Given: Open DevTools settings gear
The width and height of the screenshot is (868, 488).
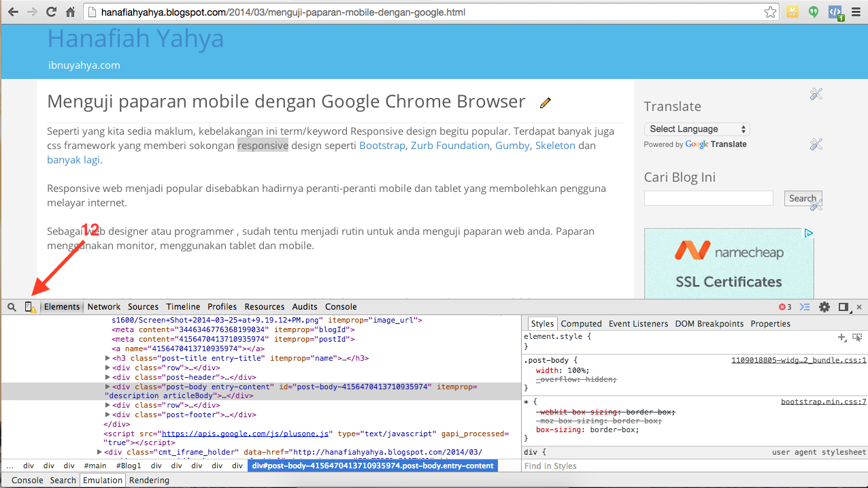Looking at the screenshot, I should (x=824, y=307).
